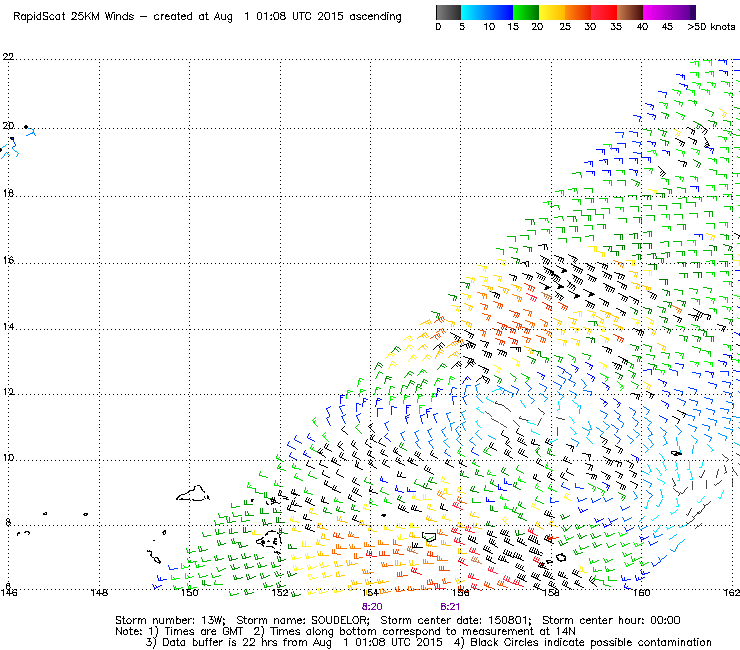Click note 'Black Circles indicate possible contamination'
This screenshot has width=740, height=650.
coord(590,642)
